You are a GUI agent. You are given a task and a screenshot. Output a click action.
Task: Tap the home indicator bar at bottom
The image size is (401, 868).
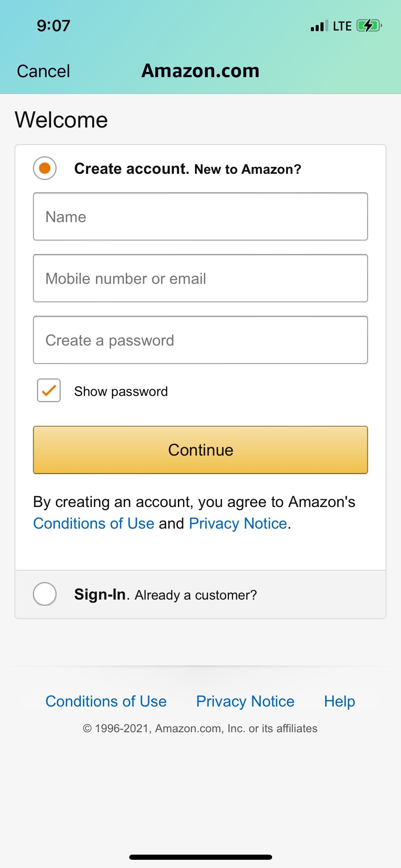(200, 857)
